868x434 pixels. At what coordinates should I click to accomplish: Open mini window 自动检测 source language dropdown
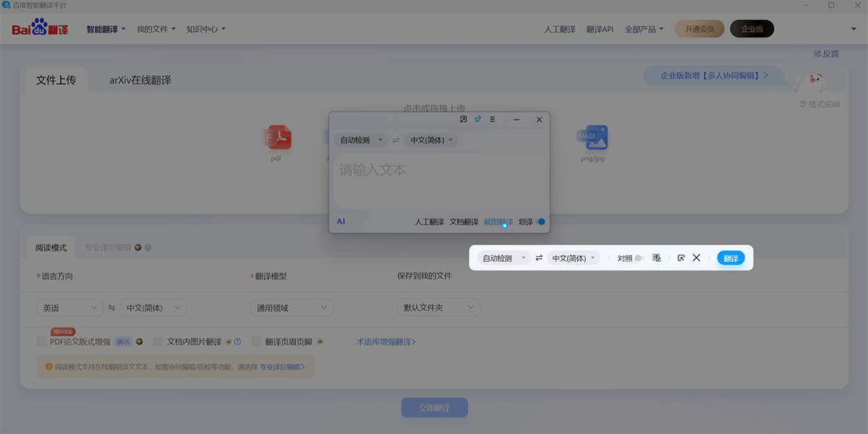pos(360,140)
